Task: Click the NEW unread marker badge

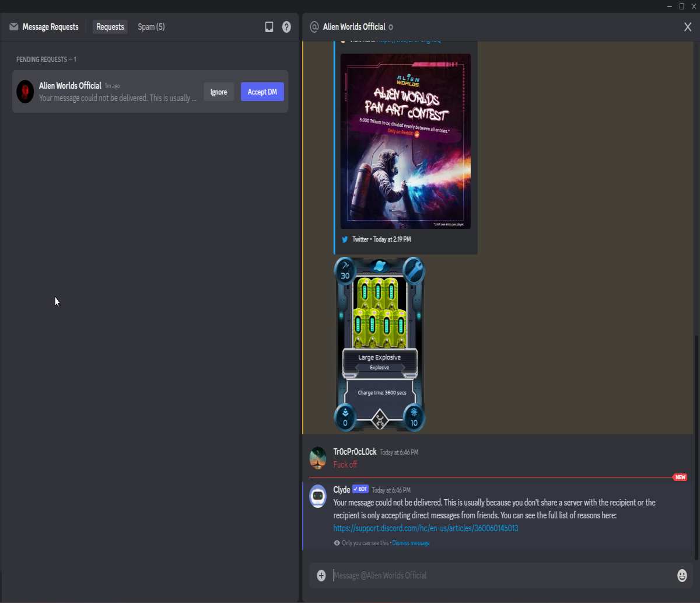Action: tap(680, 477)
